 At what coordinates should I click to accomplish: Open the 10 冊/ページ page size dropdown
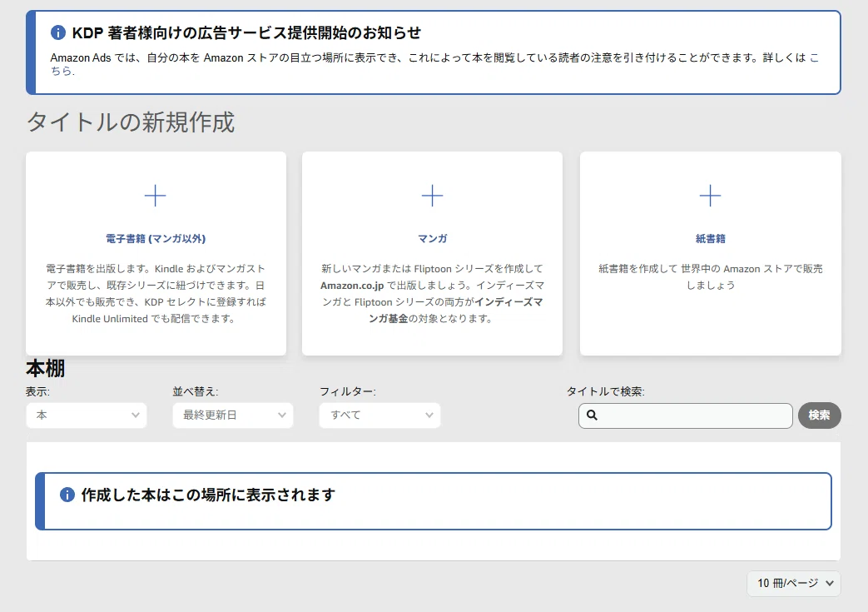click(794, 584)
